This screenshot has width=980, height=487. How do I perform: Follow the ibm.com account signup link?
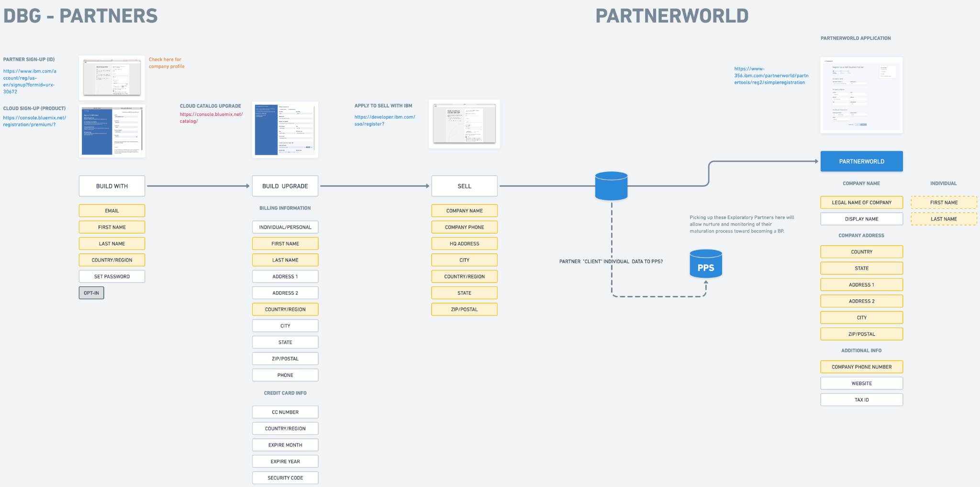tap(30, 81)
